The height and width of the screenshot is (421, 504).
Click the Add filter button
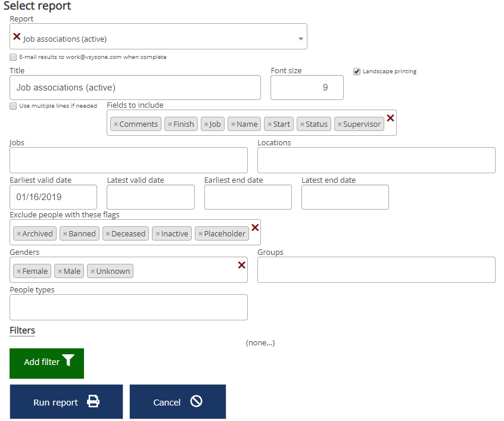46,363
